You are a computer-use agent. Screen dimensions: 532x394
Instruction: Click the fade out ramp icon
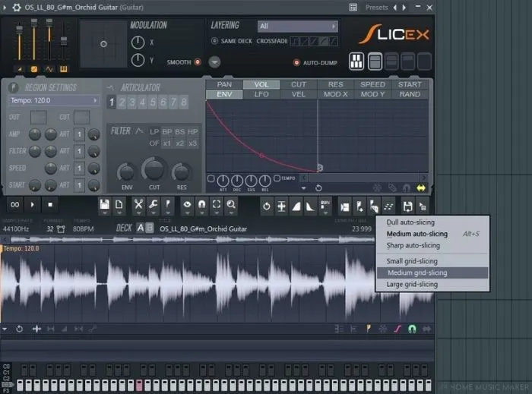coord(310,206)
